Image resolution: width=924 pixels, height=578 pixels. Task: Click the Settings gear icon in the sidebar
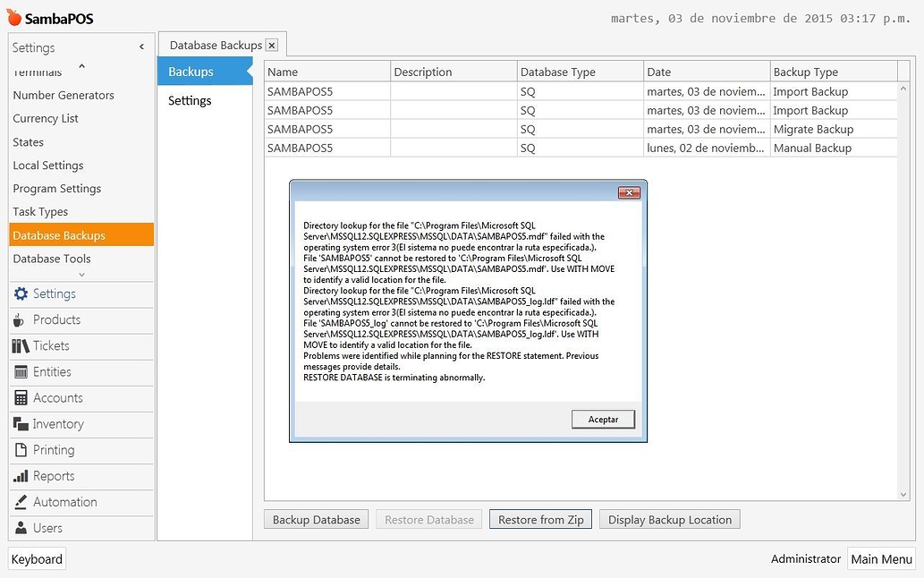pyautogui.click(x=19, y=293)
